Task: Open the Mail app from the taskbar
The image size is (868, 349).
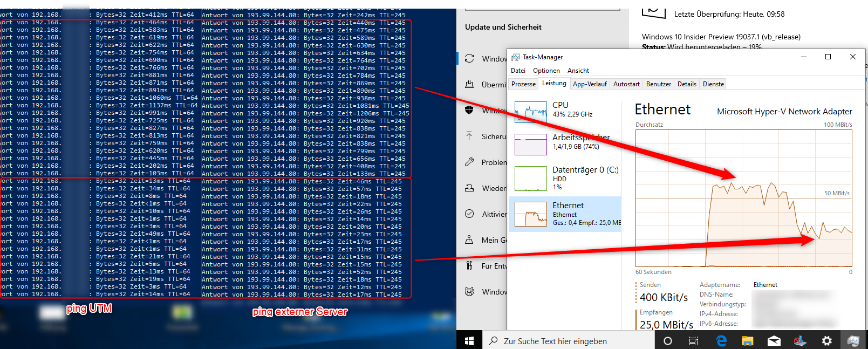Action: pos(774,341)
